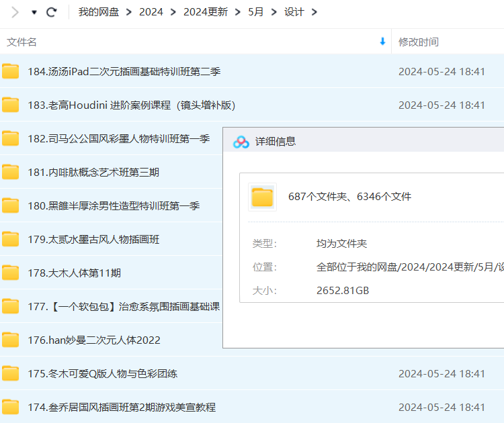
Task: Select folder 183.老高Houdini 进阶案例课程
Action: [132, 105]
